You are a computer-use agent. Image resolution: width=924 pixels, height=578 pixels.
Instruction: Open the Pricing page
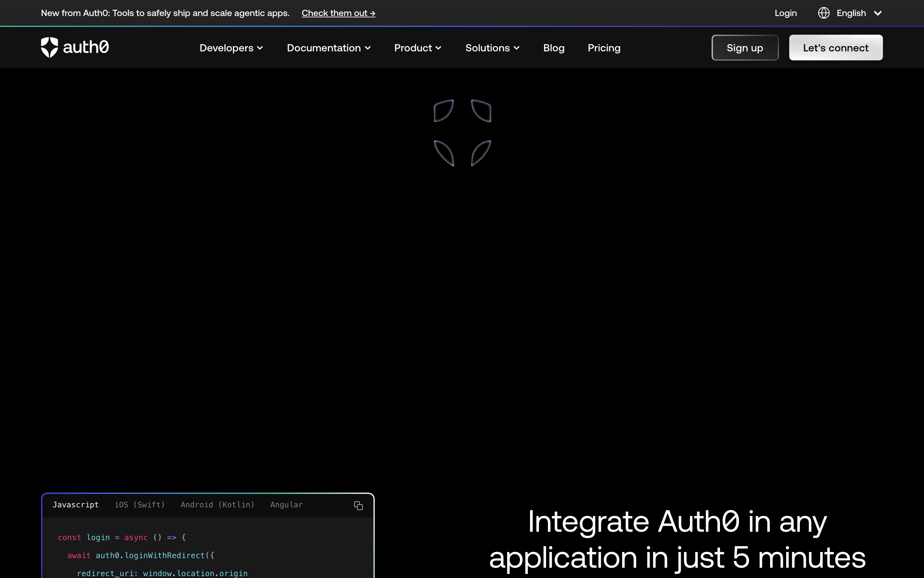[x=604, y=48]
